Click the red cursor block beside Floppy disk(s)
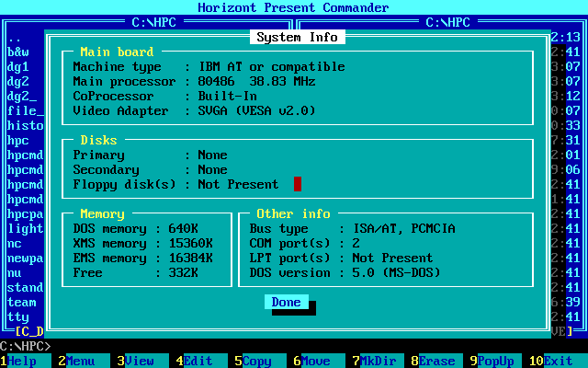The height and width of the screenshot is (368, 588). point(298,184)
